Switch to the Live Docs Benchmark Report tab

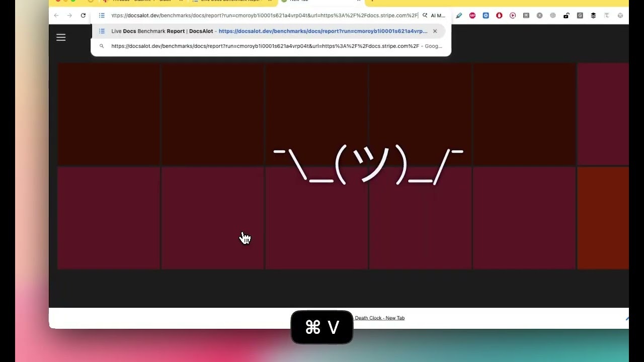[231, 1]
